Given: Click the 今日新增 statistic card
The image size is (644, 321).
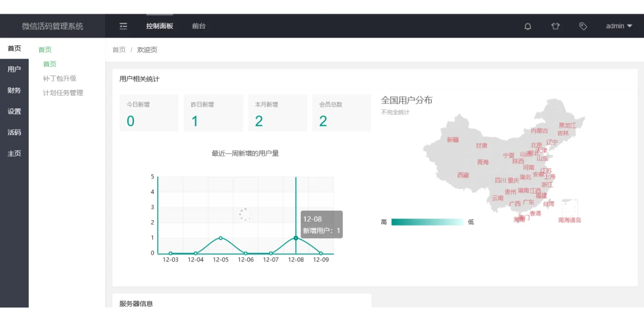Looking at the screenshot, I should (x=149, y=113).
